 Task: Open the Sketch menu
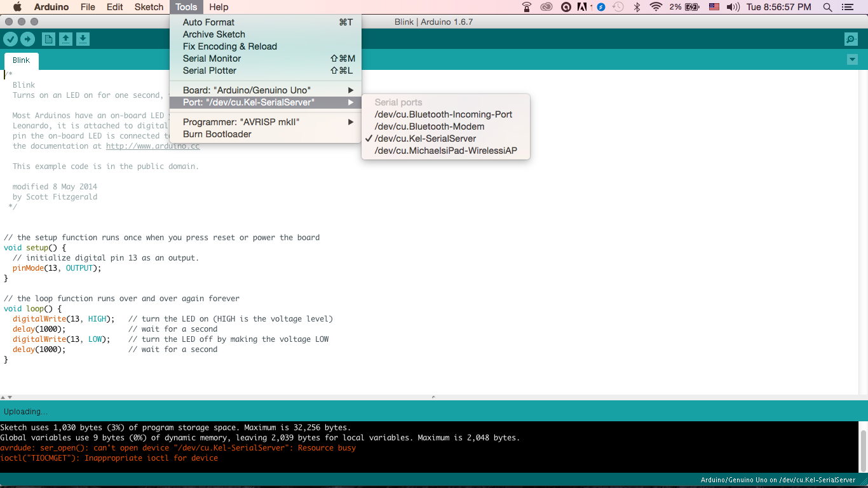coord(149,7)
